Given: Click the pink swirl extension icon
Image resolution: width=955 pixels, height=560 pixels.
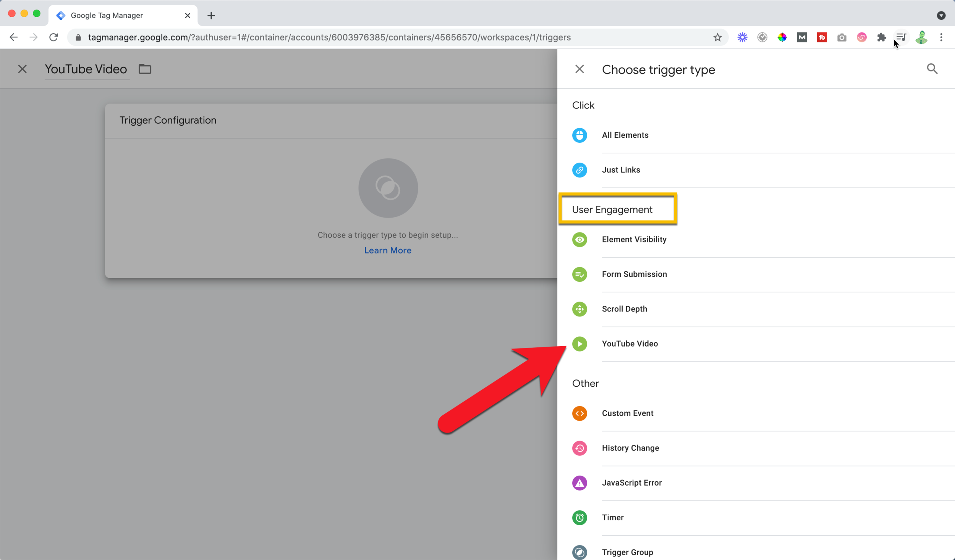Looking at the screenshot, I should click(861, 37).
